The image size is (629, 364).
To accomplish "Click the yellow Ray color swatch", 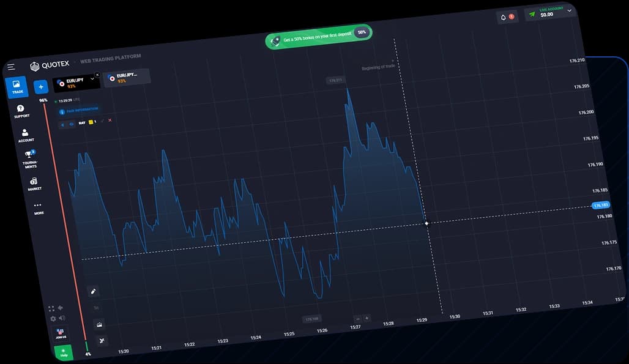I will [91, 122].
